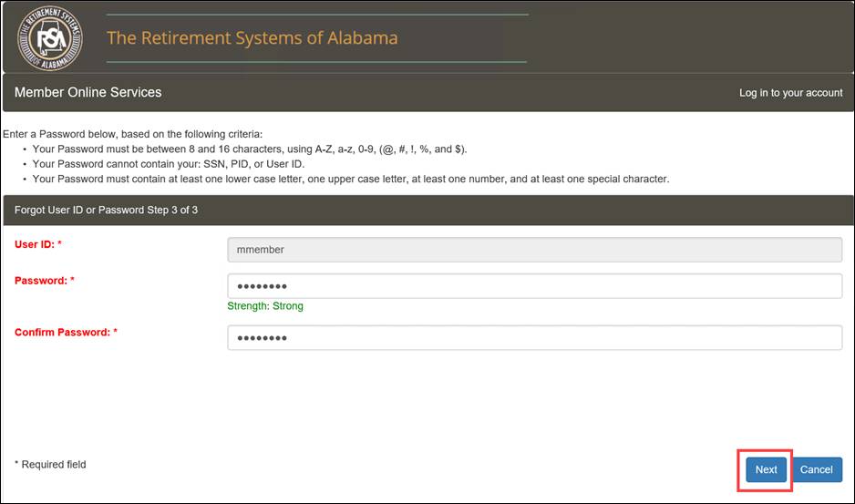Screen dimensions: 855x504
Task: Click the User ID field label
Action: coord(38,244)
